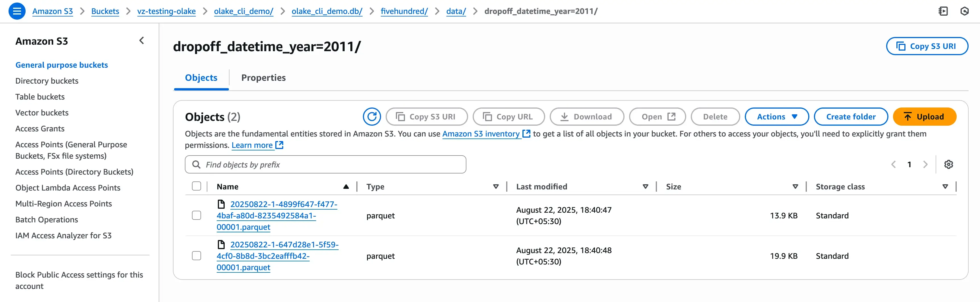Switch to the Properties tab
Image resolution: width=980 pixels, height=302 pixels.
(x=263, y=78)
